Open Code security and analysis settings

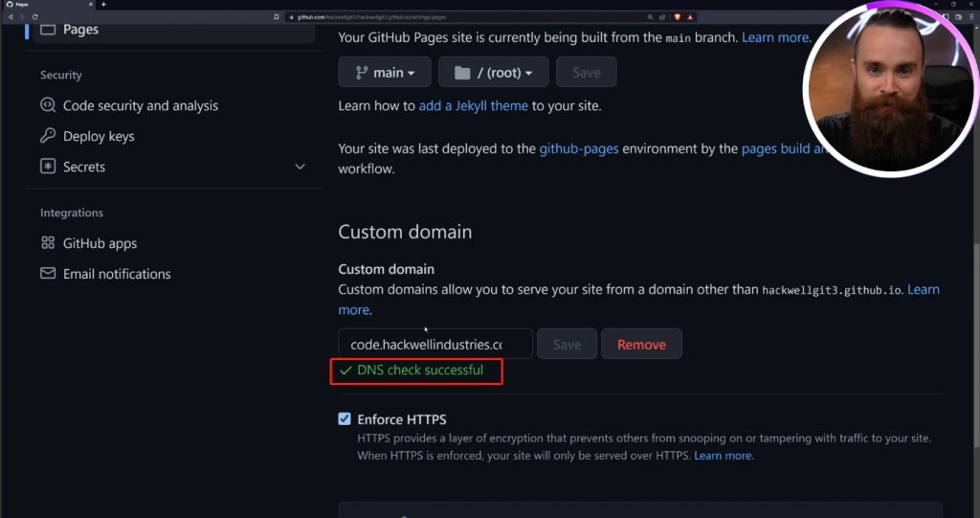140,105
